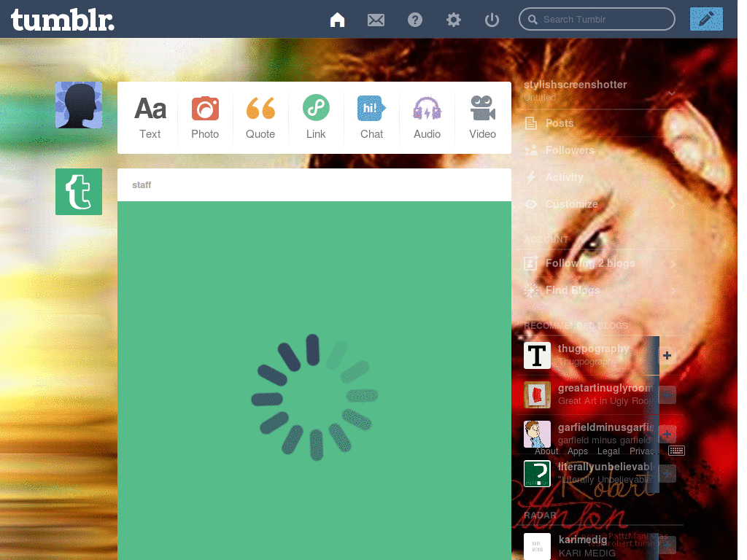Follow greatartinuglyrooms with the plus button

pos(667,394)
